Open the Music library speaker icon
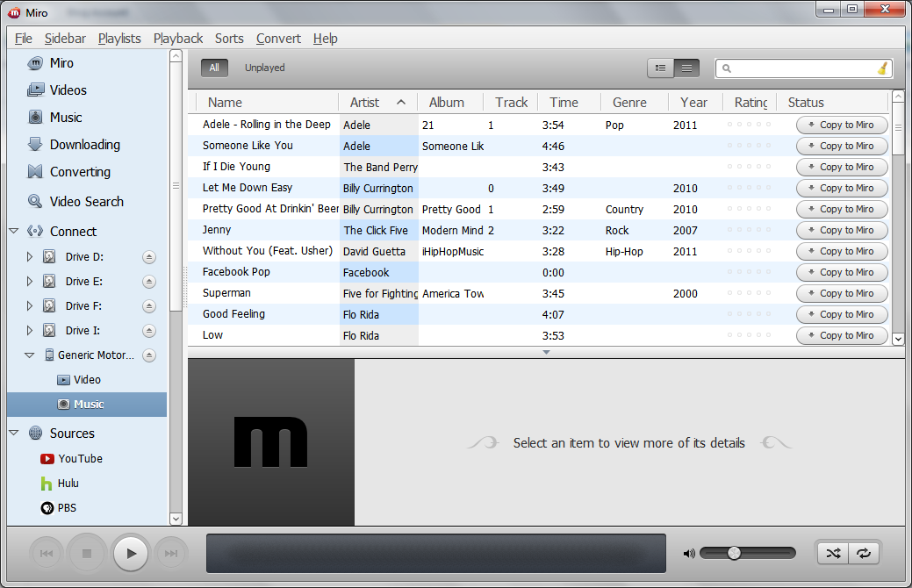The image size is (912, 588). pos(35,117)
